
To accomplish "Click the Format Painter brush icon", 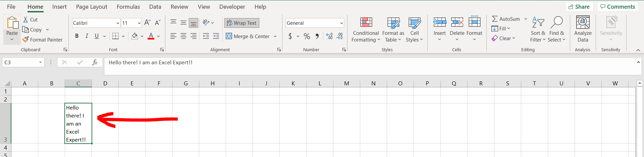I will [26, 40].
